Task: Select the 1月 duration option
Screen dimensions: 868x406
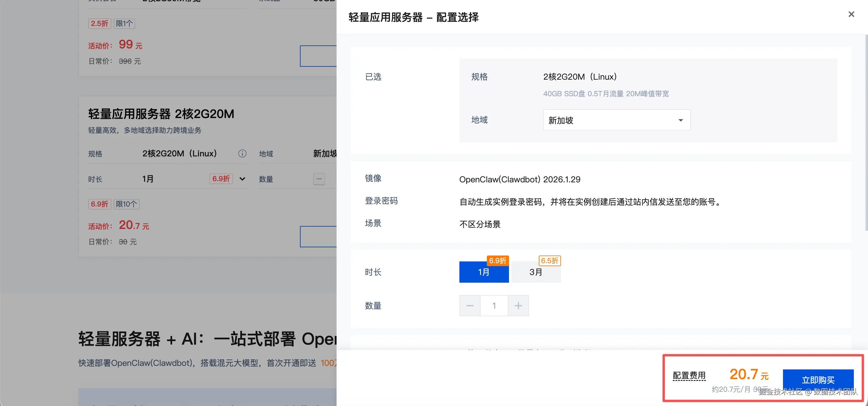Action: (x=484, y=272)
